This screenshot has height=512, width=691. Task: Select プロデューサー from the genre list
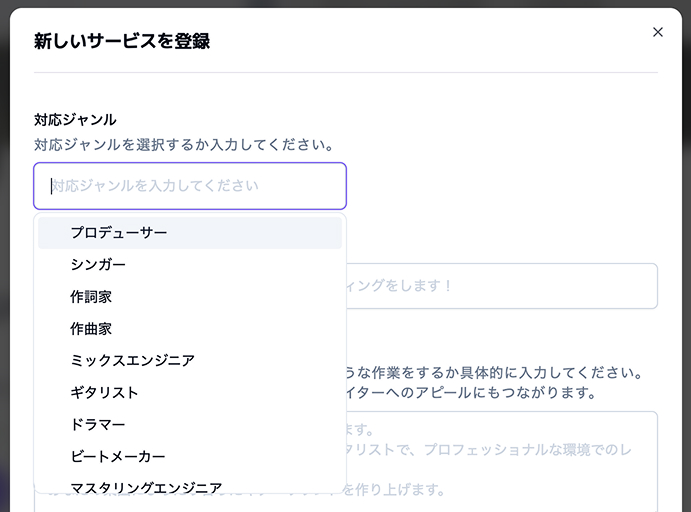[119, 232]
